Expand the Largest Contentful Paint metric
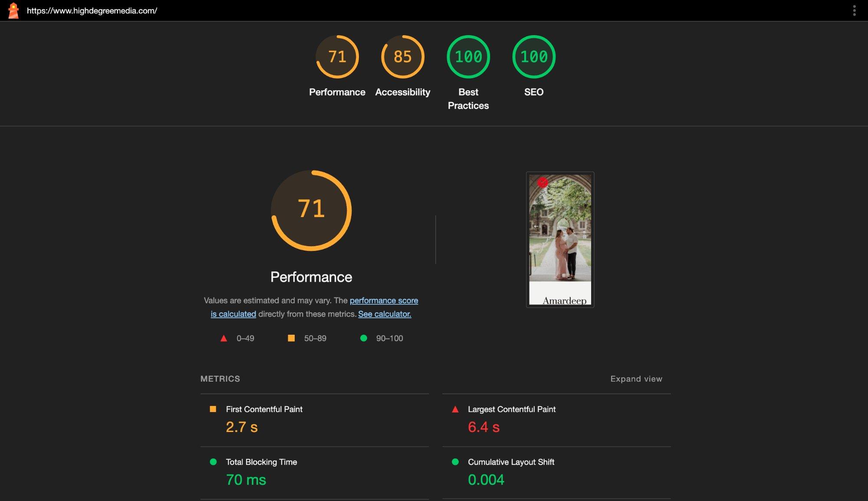This screenshot has width=868, height=501. pyautogui.click(x=511, y=409)
